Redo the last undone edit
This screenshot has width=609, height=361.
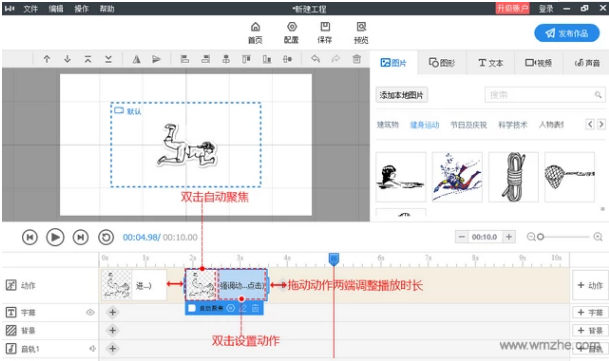[336, 59]
